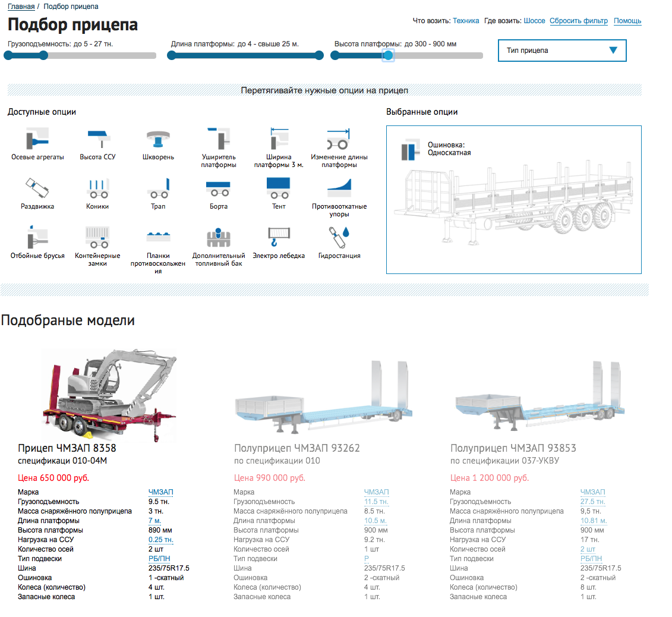Choose the Шкворень option icon

coord(158,138)
